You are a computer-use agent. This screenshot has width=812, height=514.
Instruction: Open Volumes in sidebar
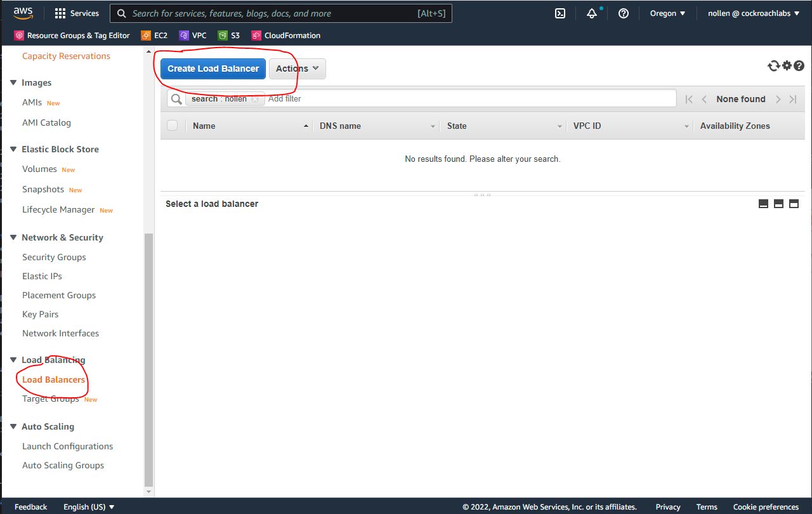(39, 169)
